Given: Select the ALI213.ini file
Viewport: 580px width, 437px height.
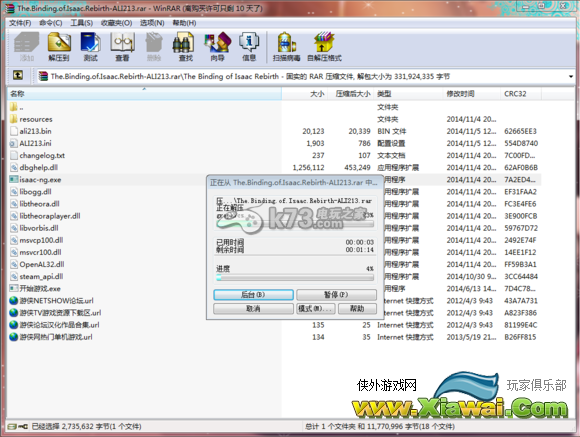Looking at the screenshot, I should click(x=30, y=143).
